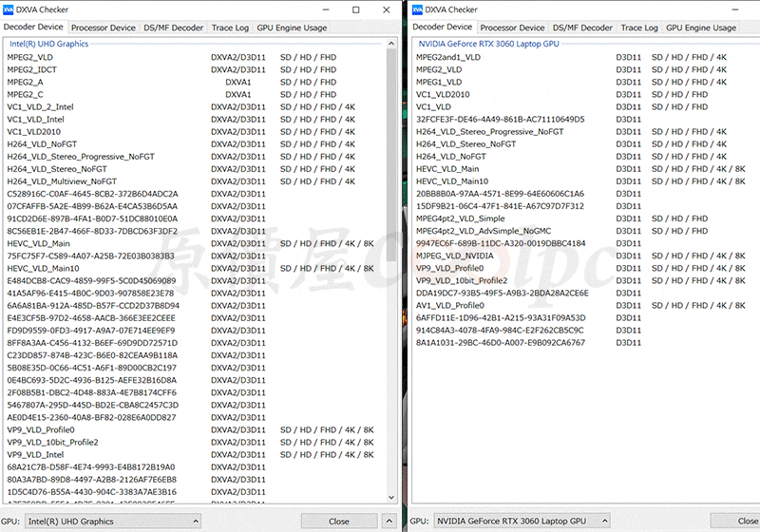Open Processor Device tab in left window
The height and width of the screenshot is (532, 760).
[104, 28]
